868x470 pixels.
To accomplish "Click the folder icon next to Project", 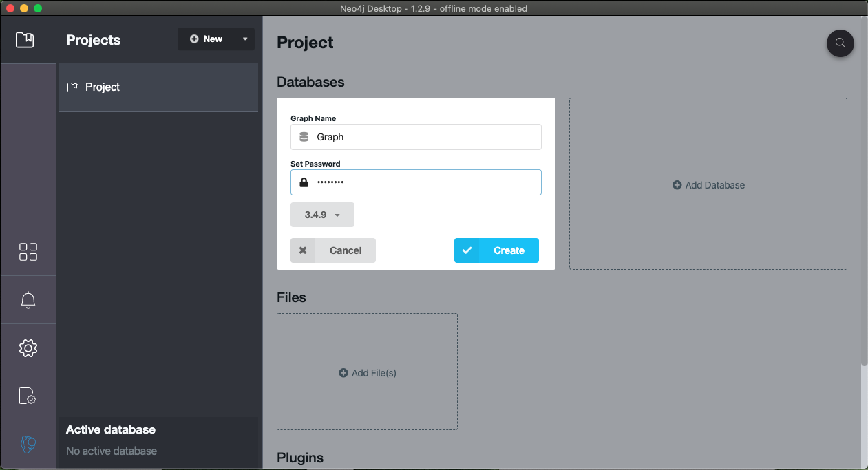I will [x=73, y=87].
